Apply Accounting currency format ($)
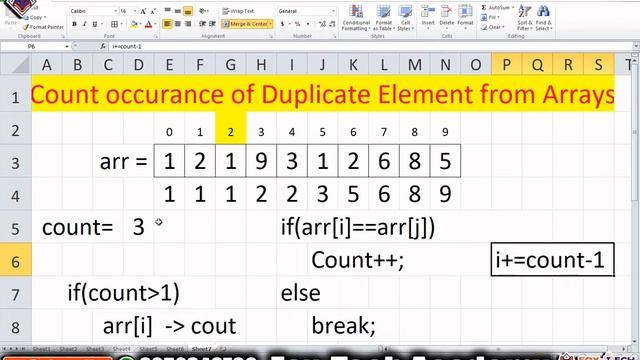 pos(282,24)
